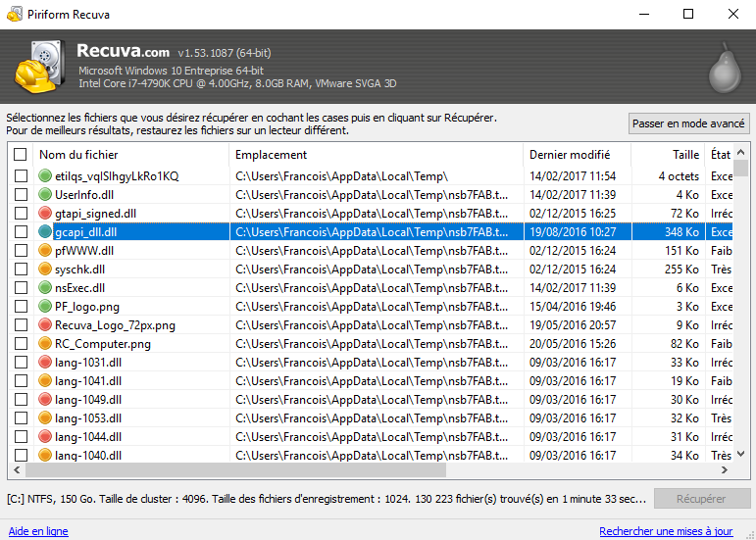
Task: Open Rechercher une mises à jour link
Action: 666,531
